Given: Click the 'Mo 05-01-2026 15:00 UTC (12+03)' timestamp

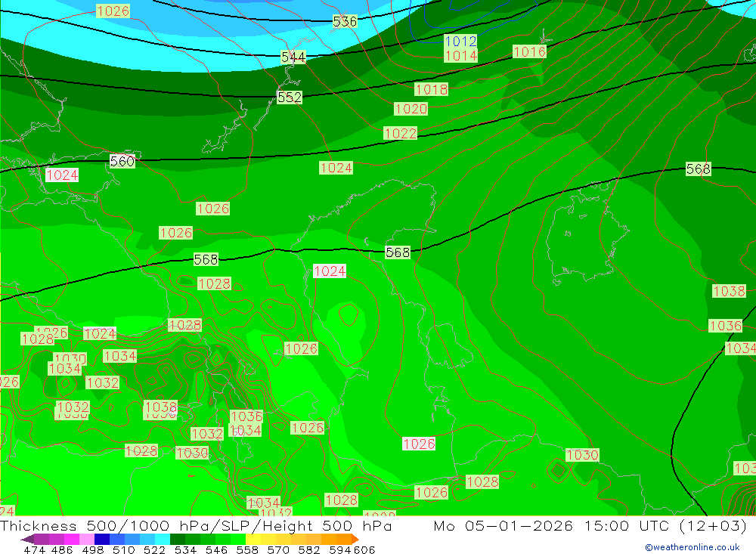Looking at the screenshot, I should 590,525.
